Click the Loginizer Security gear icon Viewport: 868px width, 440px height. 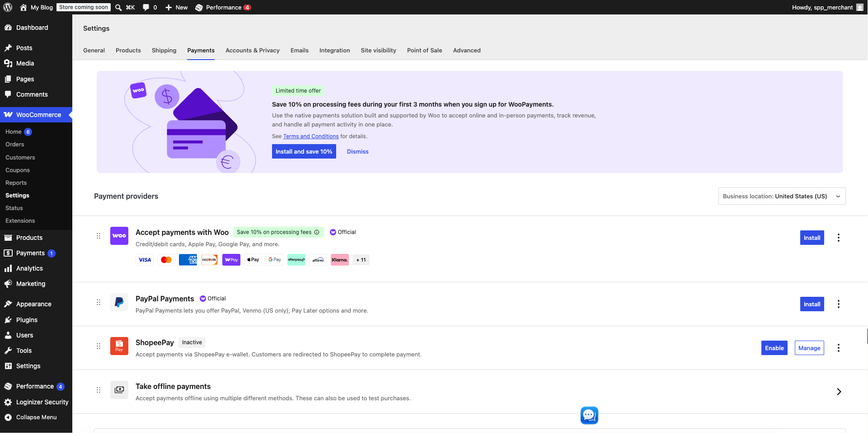click(x=8, y=402)
